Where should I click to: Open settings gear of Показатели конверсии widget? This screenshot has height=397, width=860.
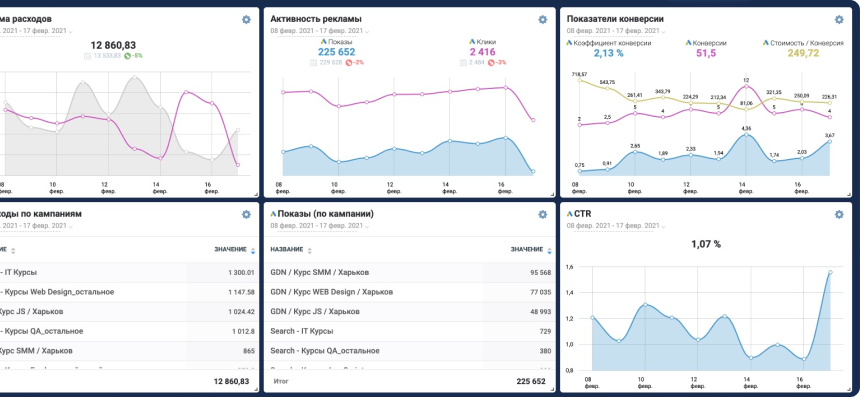point(839,20)
